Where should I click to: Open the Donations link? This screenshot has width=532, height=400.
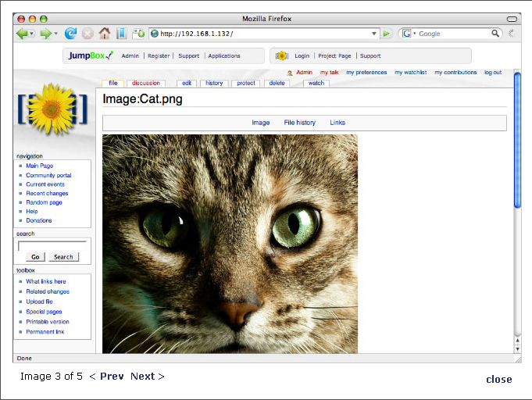(x=39, y=220)
